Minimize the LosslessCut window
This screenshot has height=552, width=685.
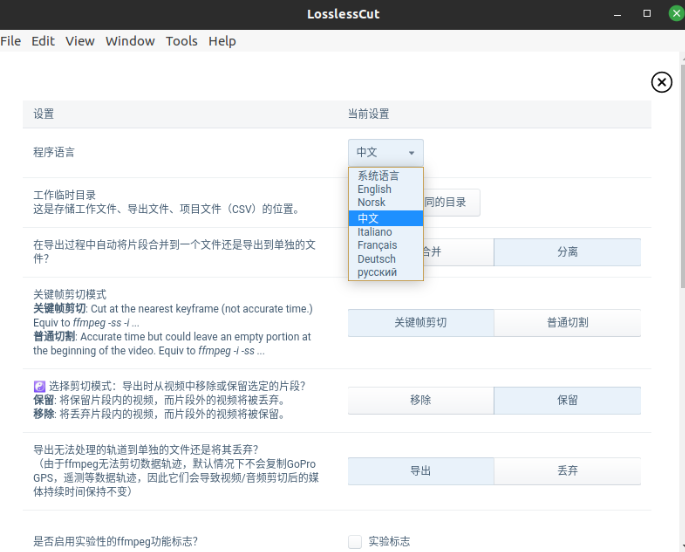coord(617,14)
